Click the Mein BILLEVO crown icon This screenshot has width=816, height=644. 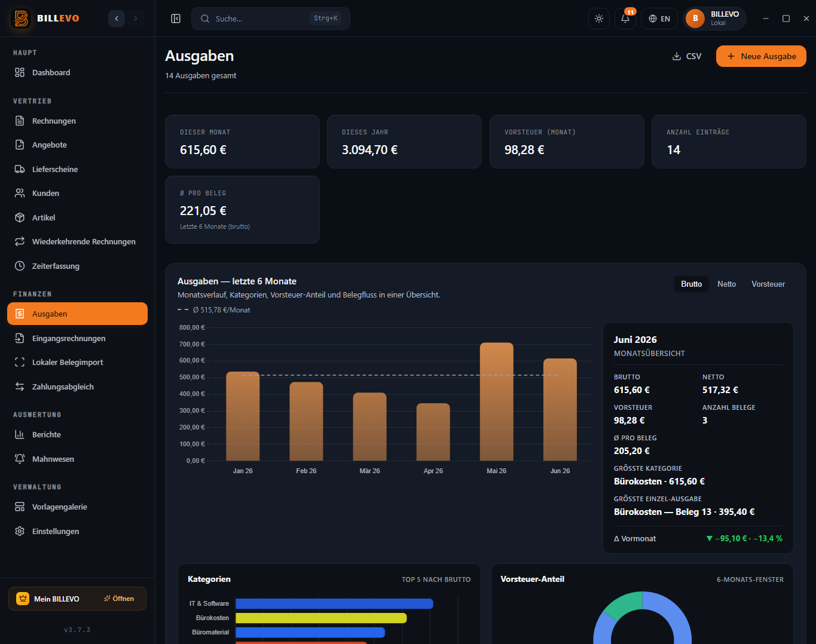coord(23,599)
